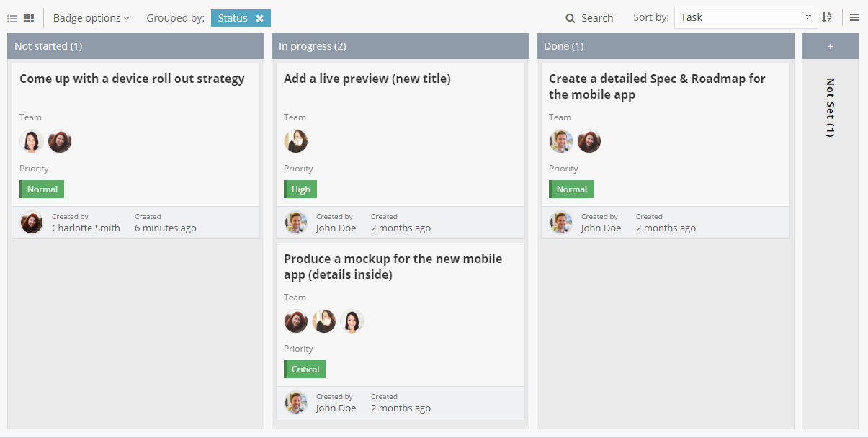Click the Critical priority badge

[305, 370]
